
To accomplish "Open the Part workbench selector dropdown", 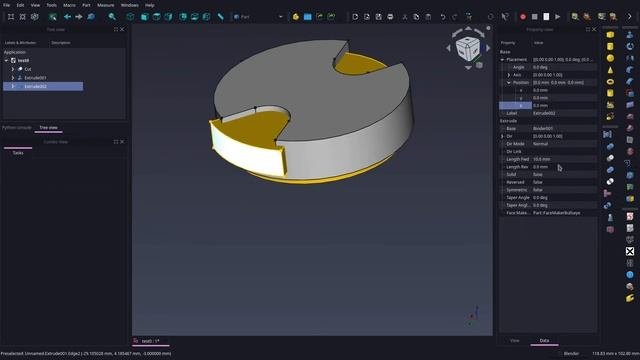I will (258, 17).
